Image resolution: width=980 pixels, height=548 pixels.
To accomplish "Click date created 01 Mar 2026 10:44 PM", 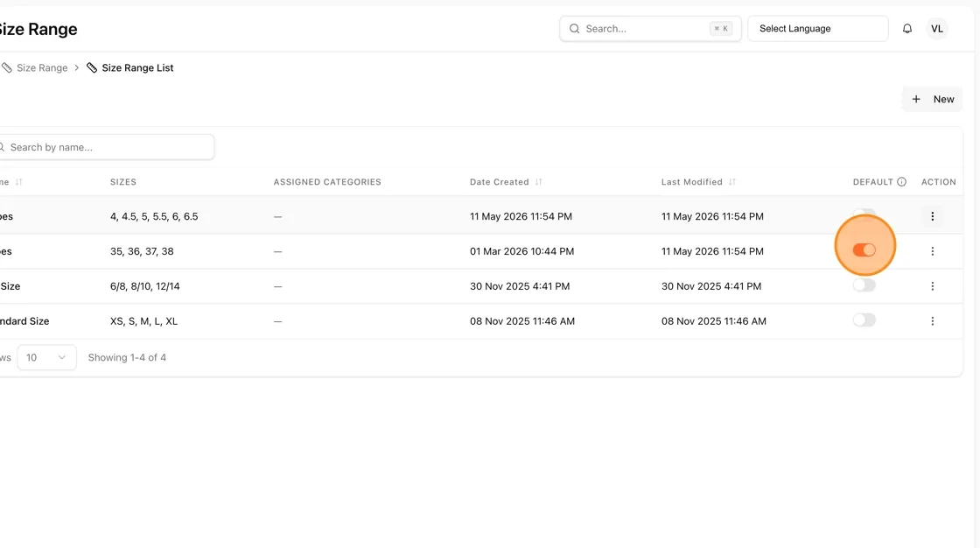I will (x=521, y=251).
